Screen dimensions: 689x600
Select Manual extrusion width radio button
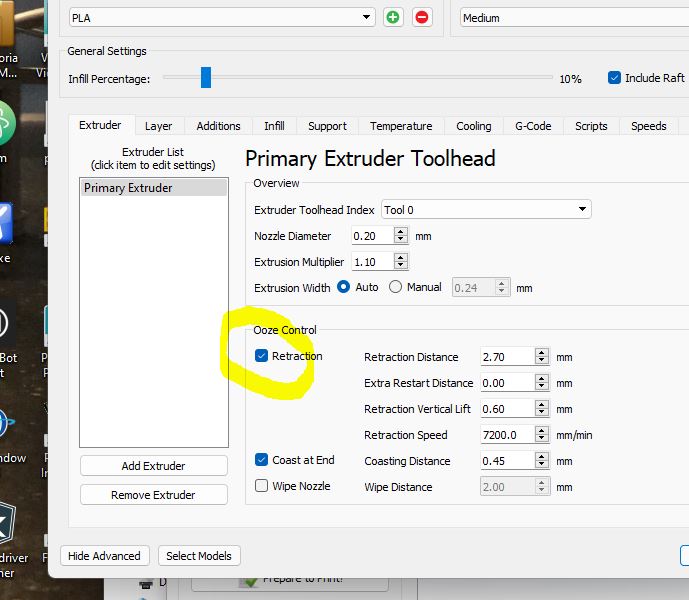pos(395,287)
